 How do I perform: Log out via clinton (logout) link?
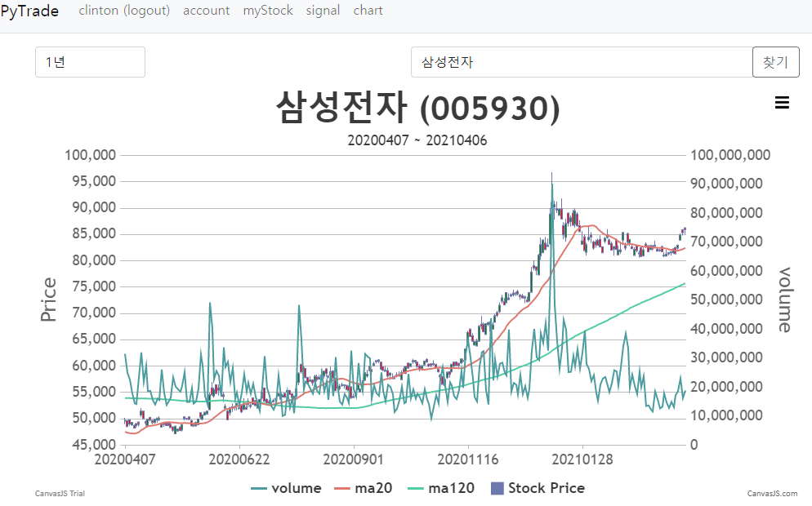tap(124, 11)
